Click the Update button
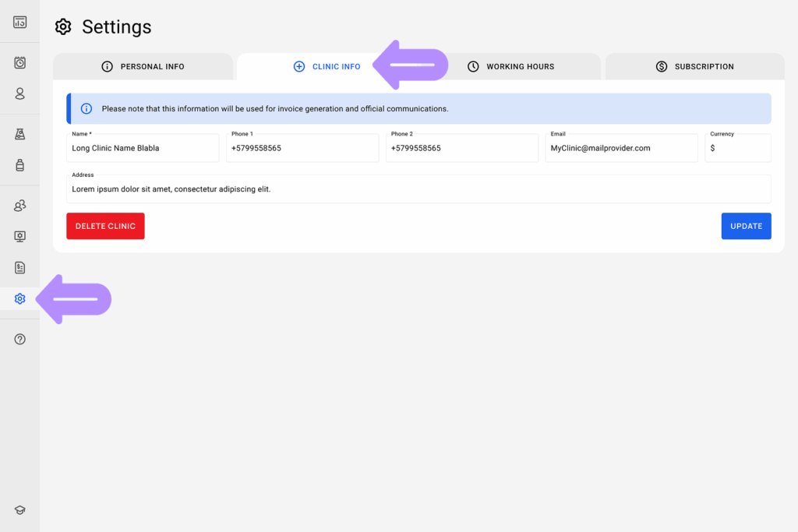 click(746, 226)
